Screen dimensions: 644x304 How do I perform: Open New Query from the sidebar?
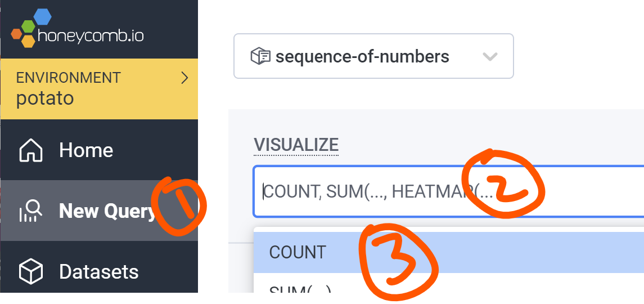(x=99, y=211)
